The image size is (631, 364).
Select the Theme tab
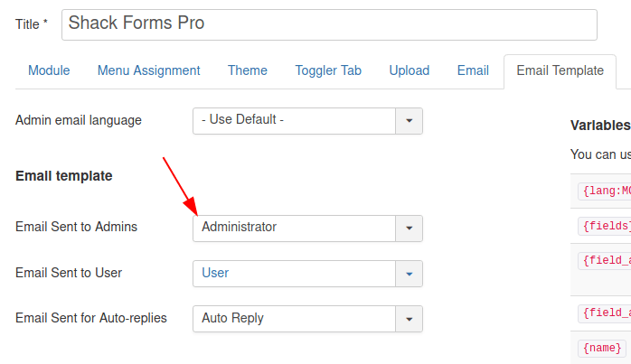(248, 70)
